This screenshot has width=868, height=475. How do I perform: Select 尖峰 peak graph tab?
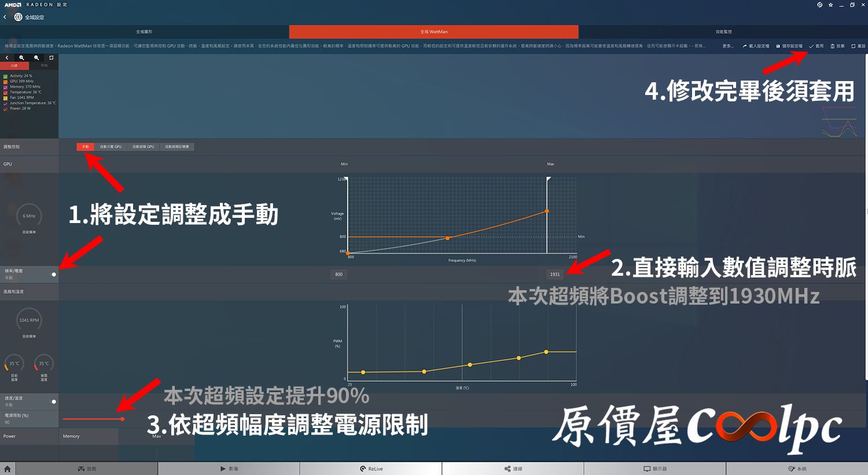[x=14, y=65]
